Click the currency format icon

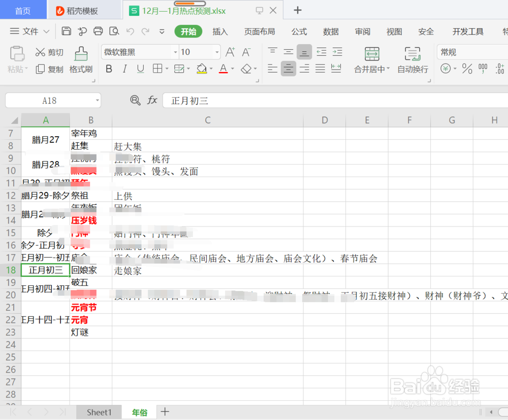pos(446,69)
